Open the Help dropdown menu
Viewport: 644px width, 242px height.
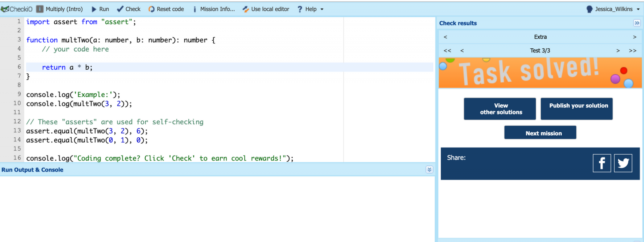[x=310, y=9]
